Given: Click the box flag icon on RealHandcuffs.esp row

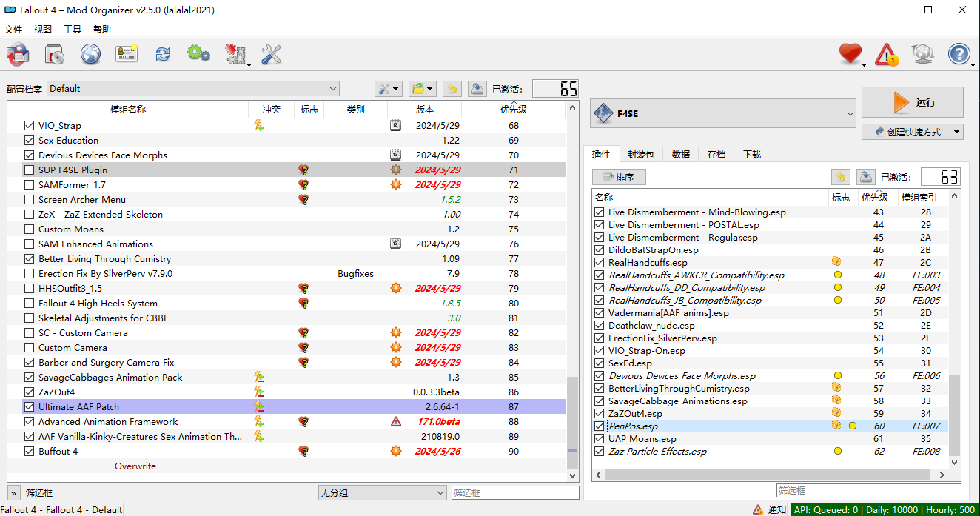Looking at the screenshot, I should point(836,263).
